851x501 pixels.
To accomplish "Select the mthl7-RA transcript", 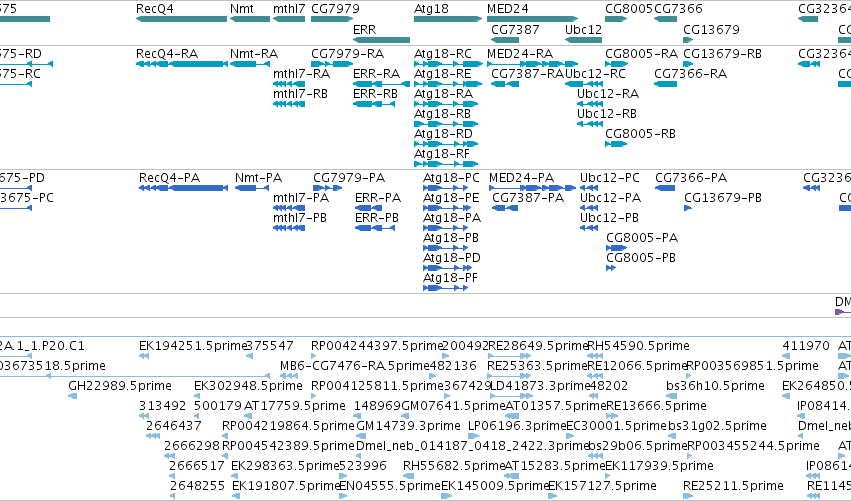I will click(289, 84).
